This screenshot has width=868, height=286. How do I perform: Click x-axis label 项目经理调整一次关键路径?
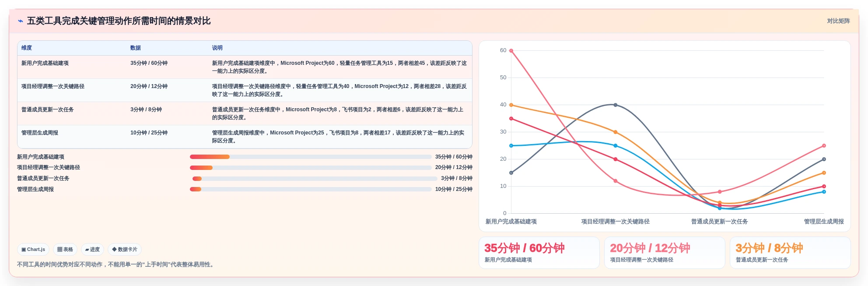616,222
